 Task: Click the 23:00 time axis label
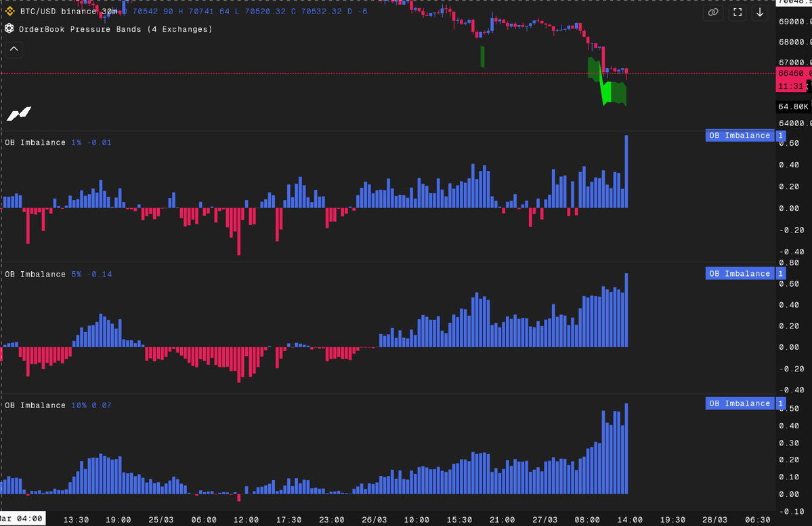tap(331, 519)
